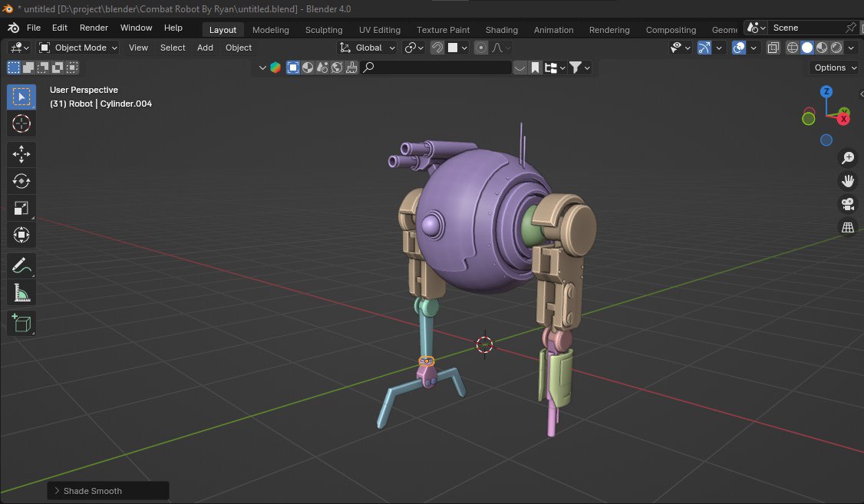Switch perspective/orthographic grid icon
864x504 pixels.
click(847, 227)
